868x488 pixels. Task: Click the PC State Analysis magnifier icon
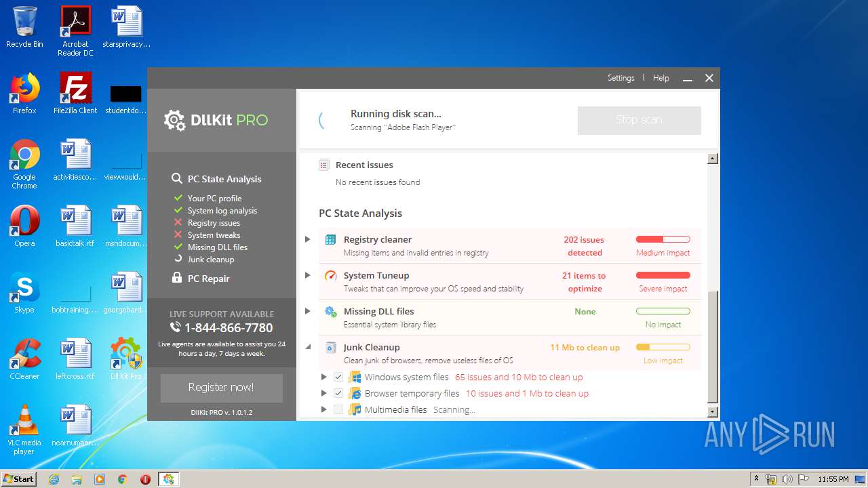tap(177, 179)
